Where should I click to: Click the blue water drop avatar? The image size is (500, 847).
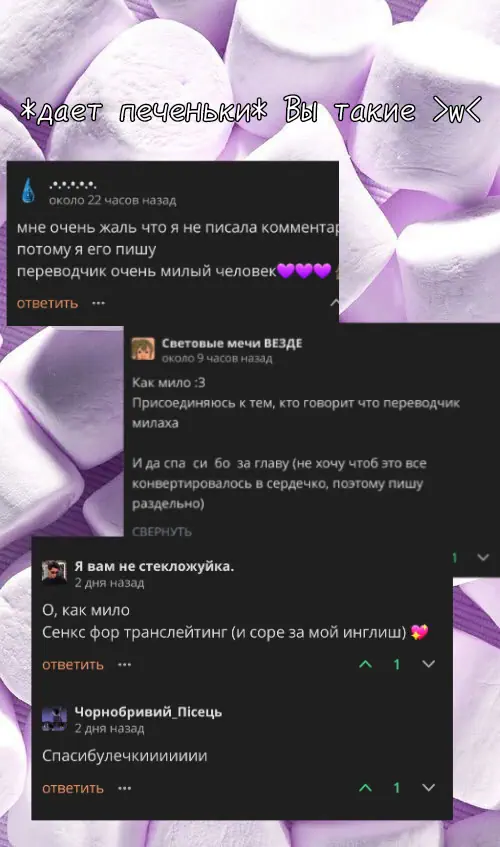28,192
